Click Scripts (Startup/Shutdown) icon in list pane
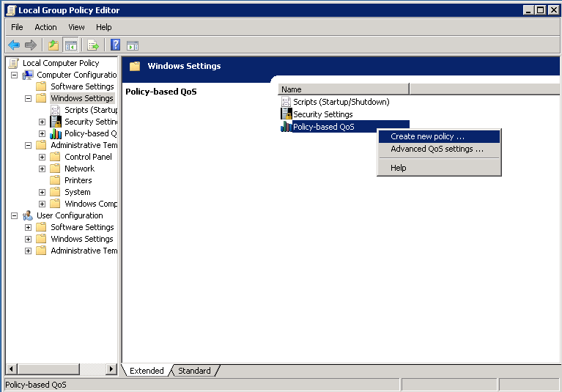The width and height of the screenshot is (562, 392). (x=286, y=102)
